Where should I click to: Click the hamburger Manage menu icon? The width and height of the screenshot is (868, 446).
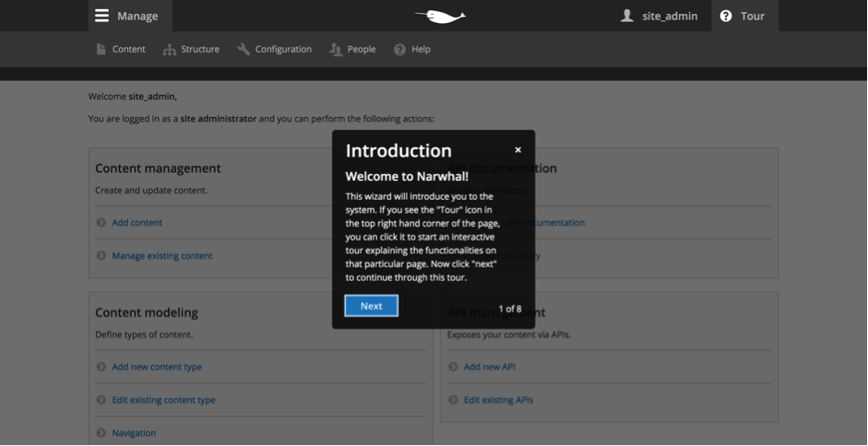coord(101,16)
